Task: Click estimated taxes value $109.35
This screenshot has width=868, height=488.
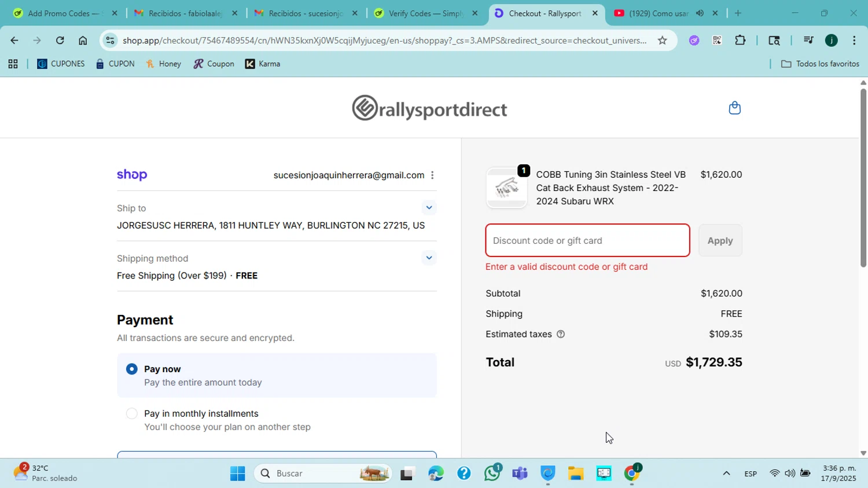Action: click(x=726, y=334)
